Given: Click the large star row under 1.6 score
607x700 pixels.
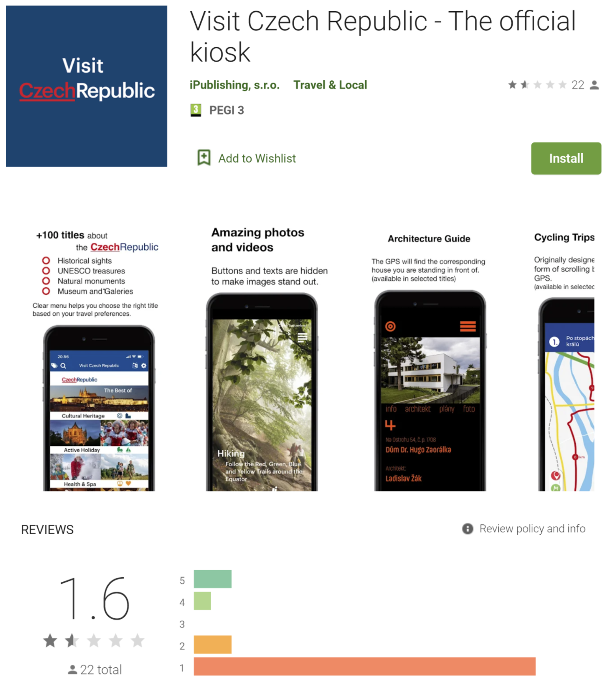Looking at the screenshot, I should tap(94, 640).
